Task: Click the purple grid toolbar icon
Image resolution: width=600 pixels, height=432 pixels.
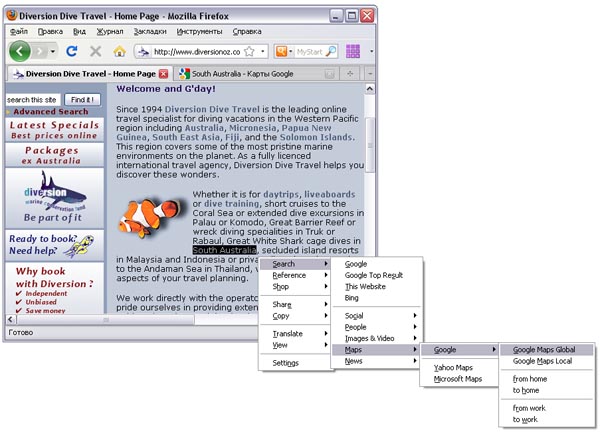Action: coord(353,51)
